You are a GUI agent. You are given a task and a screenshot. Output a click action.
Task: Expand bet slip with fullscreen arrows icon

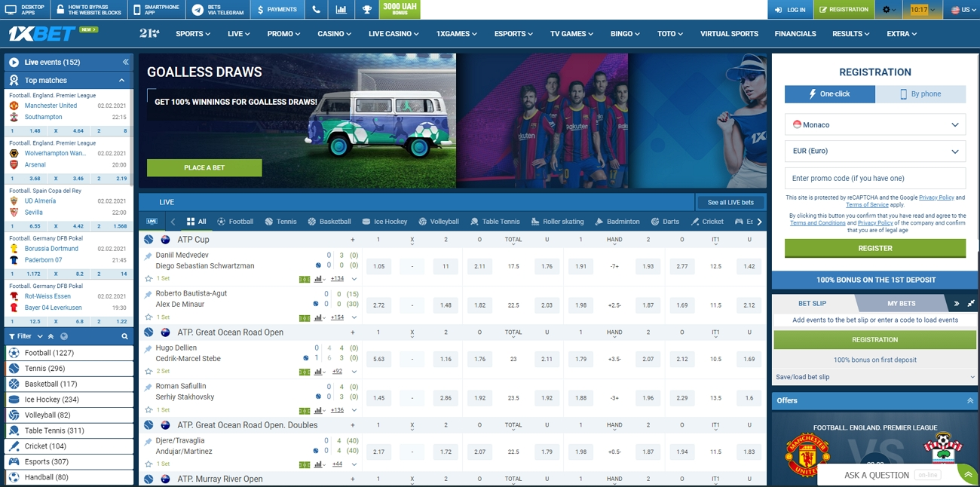point(971,303)
